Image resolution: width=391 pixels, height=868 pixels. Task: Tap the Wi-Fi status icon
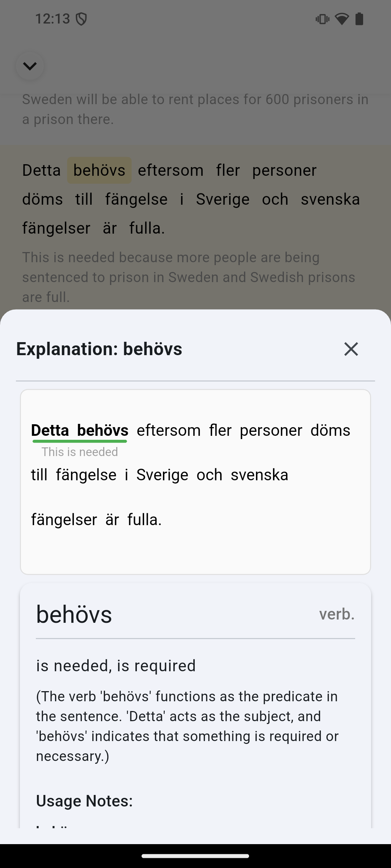(342, 19)
